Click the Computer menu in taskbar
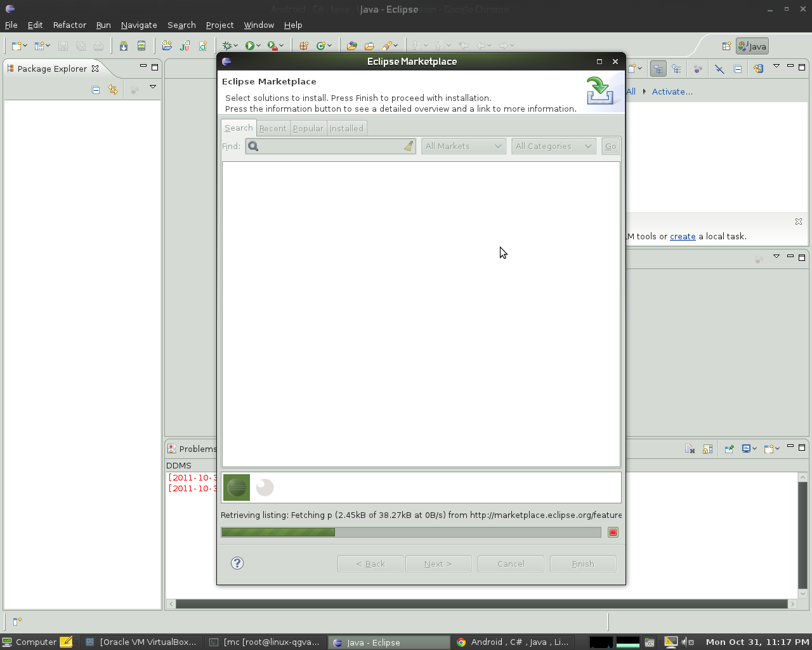812x650 pixels. click(x=30, y=642)
